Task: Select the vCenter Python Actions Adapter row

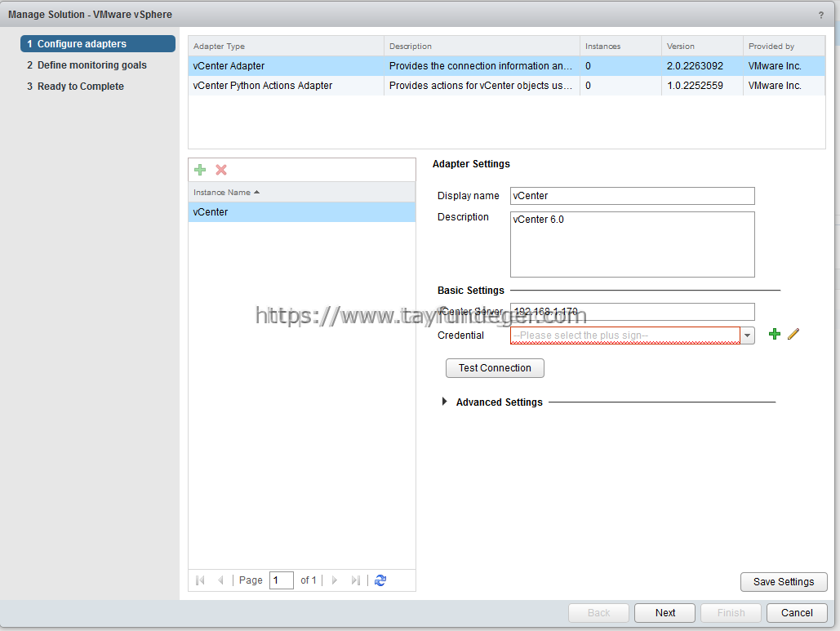Action: pos(506,86)
